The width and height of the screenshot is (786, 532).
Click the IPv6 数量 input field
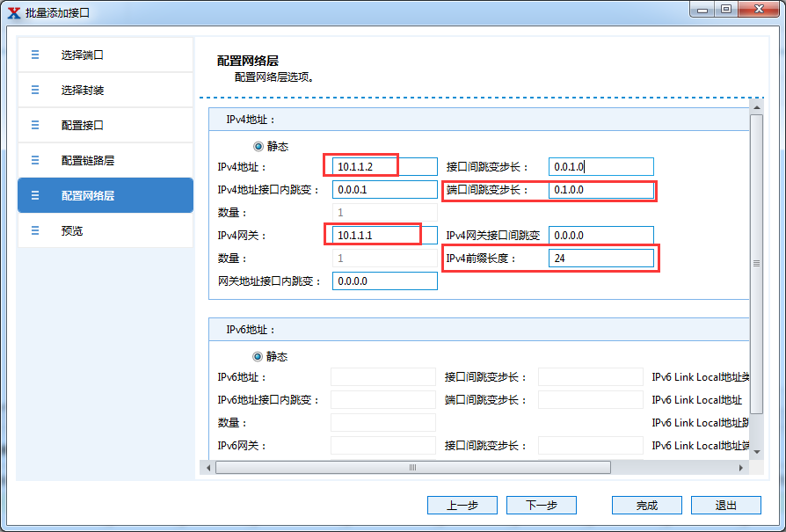(x=383, y=423)
